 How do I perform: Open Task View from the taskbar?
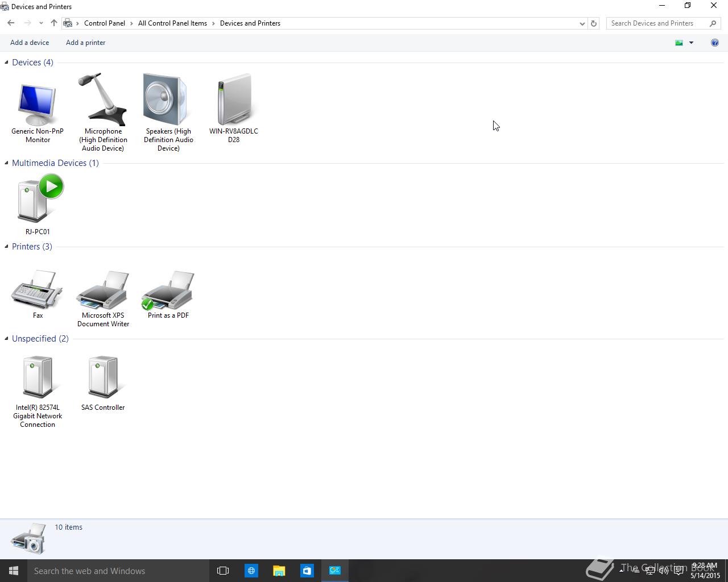point(223,571)
